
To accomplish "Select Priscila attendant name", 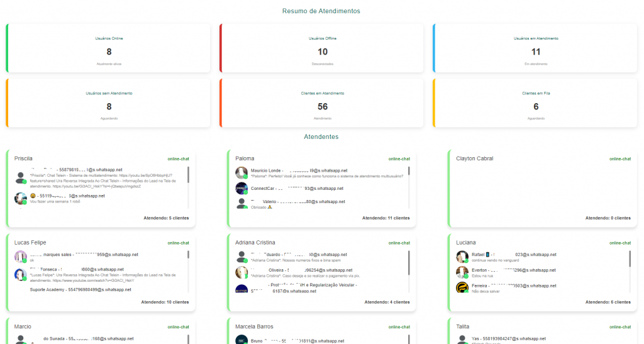I will [x=23, y=158].
